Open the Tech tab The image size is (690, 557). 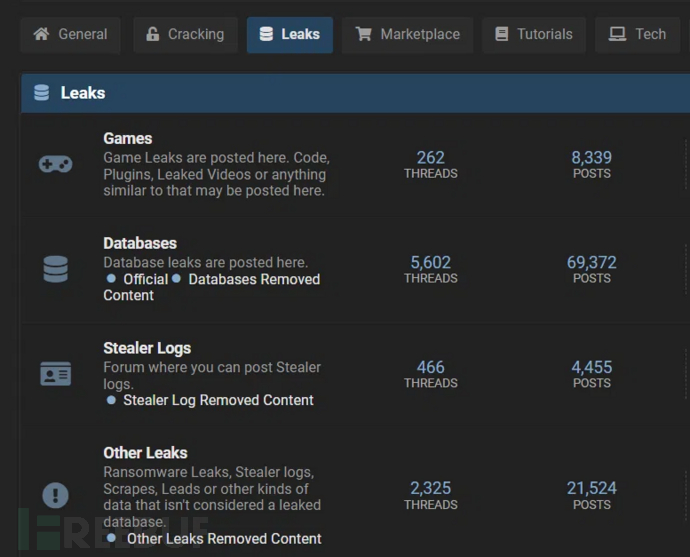(x=638, y=34)
